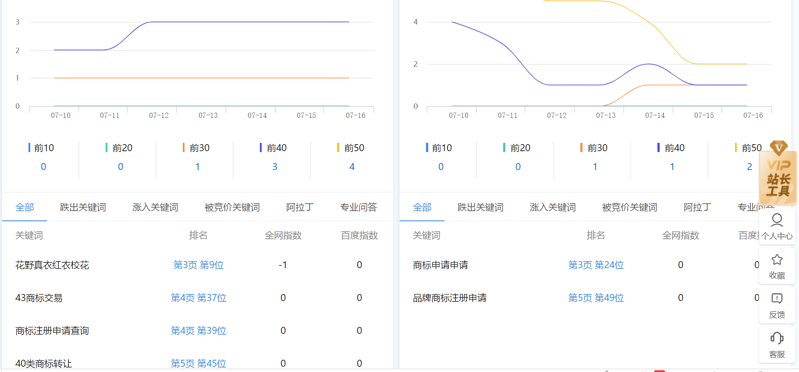799x372 pixels.
Task: Open ranking link 第5页 第45位
Action: click(199, 364)
